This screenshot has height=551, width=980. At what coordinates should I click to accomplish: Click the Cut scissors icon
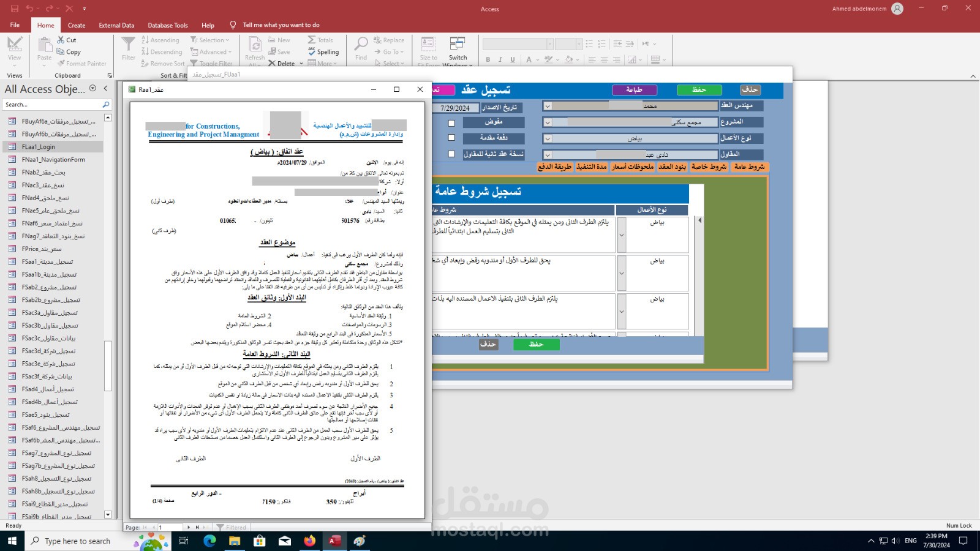tap(61, 40)
